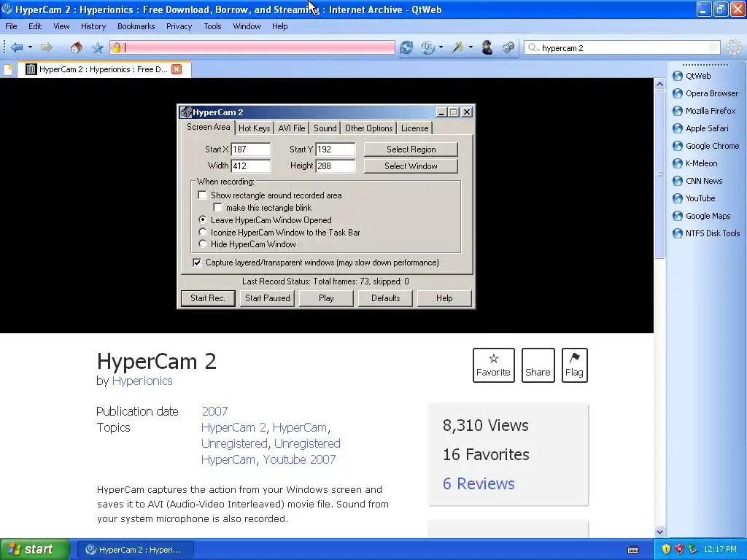Click the Share button
The image size is (747, 560).
(x=538, y=365)
